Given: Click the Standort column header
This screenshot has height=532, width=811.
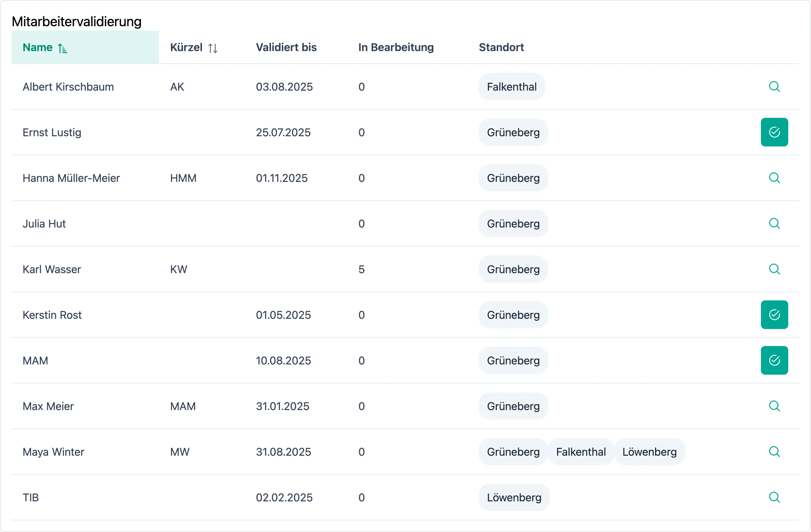Looking at the screenshot, I should pyautogui.click(x=501, y=47).
